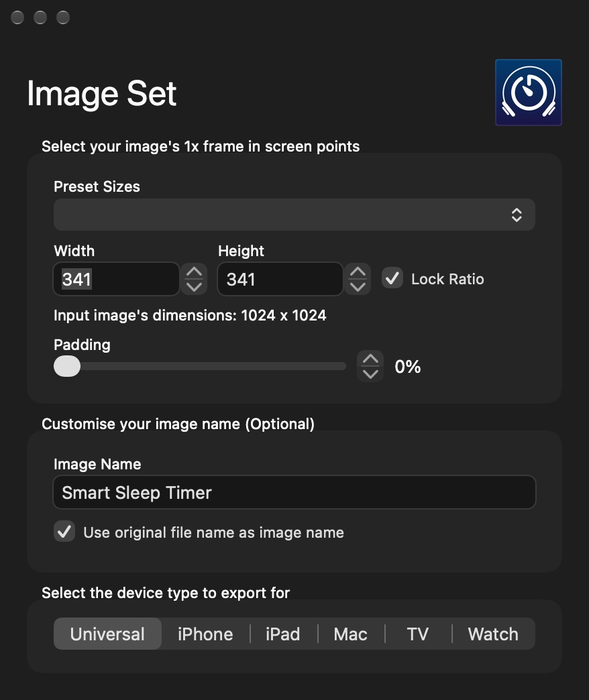Toggle the Lock Ratio checkbox

click(x=392, y=278)
